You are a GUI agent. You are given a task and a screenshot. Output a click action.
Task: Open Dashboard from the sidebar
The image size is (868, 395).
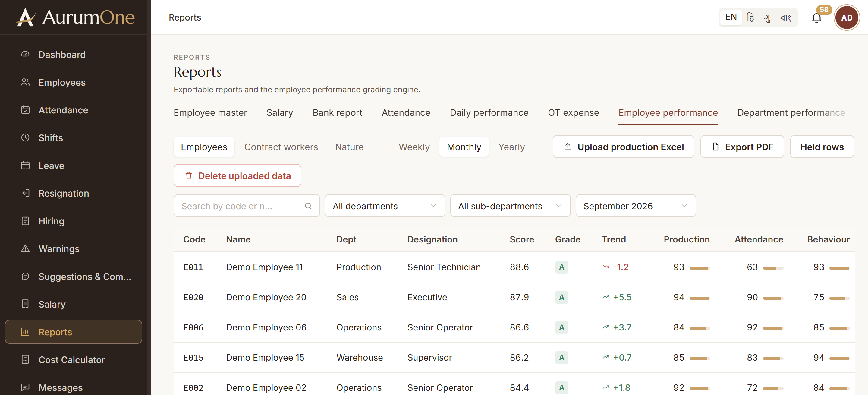point(74,55)
